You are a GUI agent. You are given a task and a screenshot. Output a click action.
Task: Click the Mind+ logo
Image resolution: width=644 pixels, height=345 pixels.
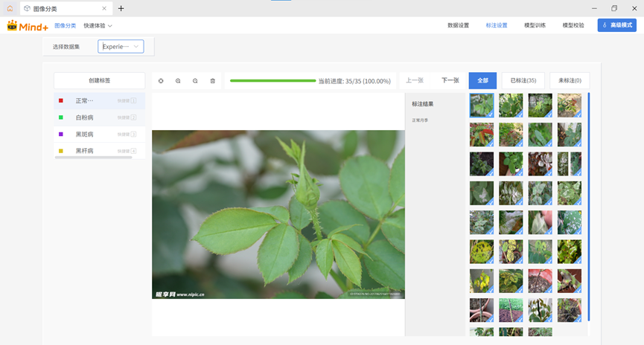[x=27, y=25]
